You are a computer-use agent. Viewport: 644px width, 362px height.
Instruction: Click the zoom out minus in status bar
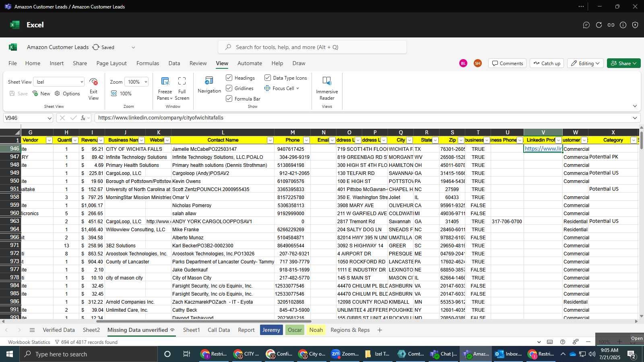588,342
